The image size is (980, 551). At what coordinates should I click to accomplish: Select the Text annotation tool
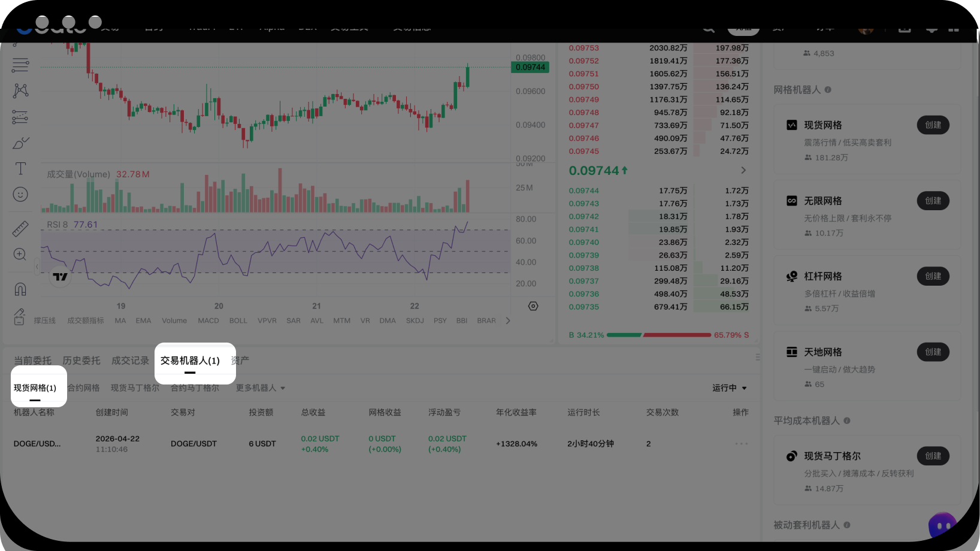pos(20,169)
